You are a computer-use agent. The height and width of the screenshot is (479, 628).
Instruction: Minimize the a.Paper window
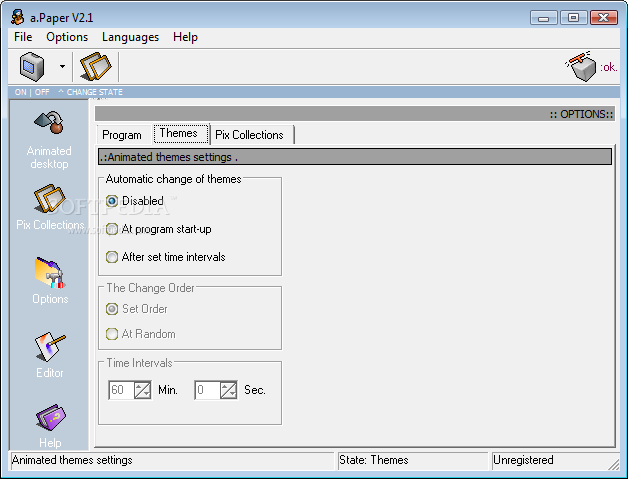tap(543, 18)
